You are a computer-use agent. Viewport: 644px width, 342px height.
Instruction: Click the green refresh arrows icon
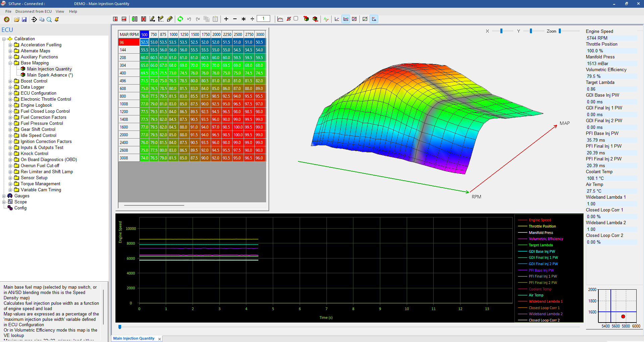pos(180,19)
